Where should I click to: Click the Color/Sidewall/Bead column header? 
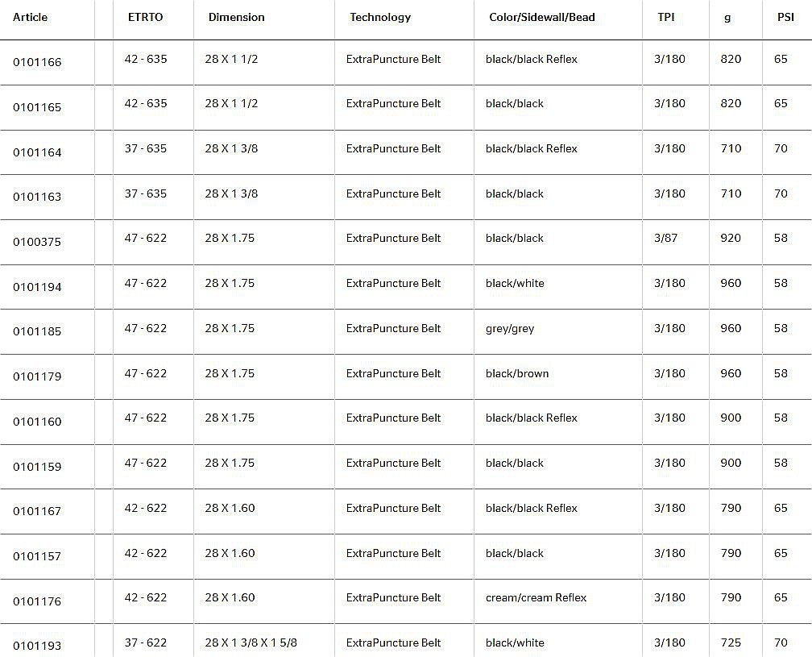tap(541, 18)
